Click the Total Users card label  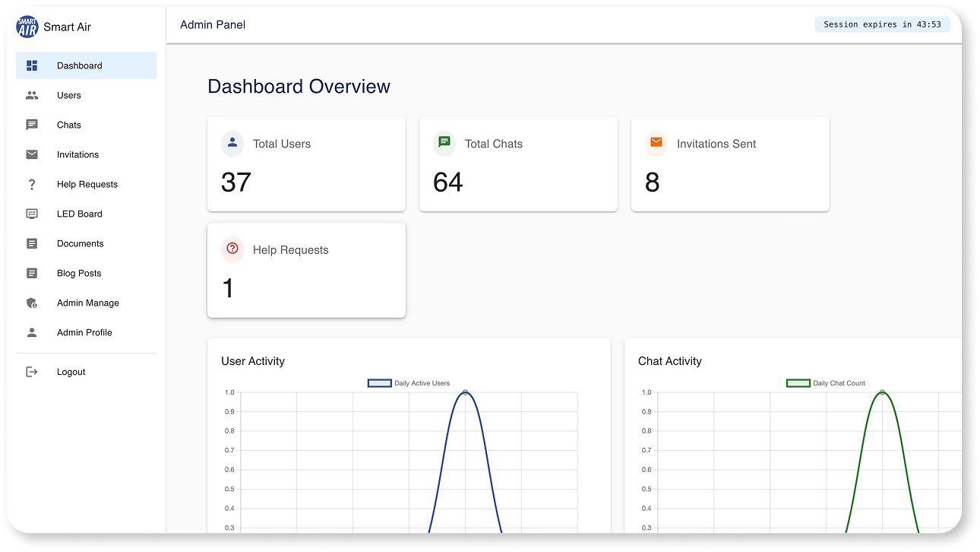[282, 144]
